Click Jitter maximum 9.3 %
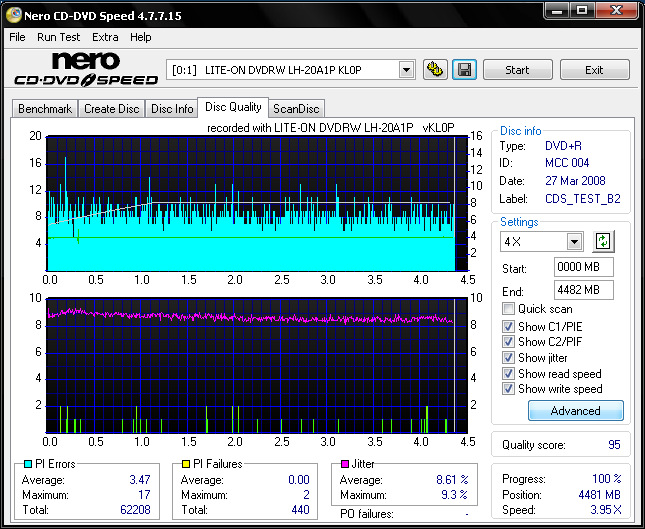 pyautogui.click(x=455, y=494)
